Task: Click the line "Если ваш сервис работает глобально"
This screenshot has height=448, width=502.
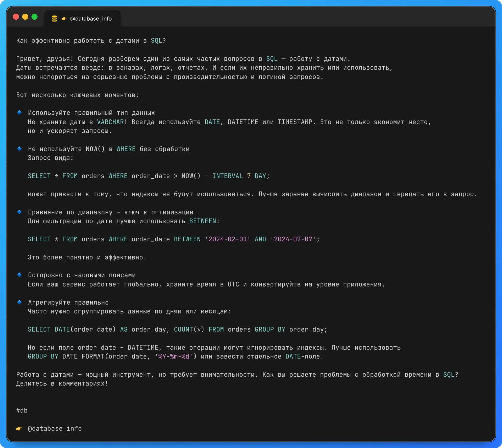Action: [206, 284]
